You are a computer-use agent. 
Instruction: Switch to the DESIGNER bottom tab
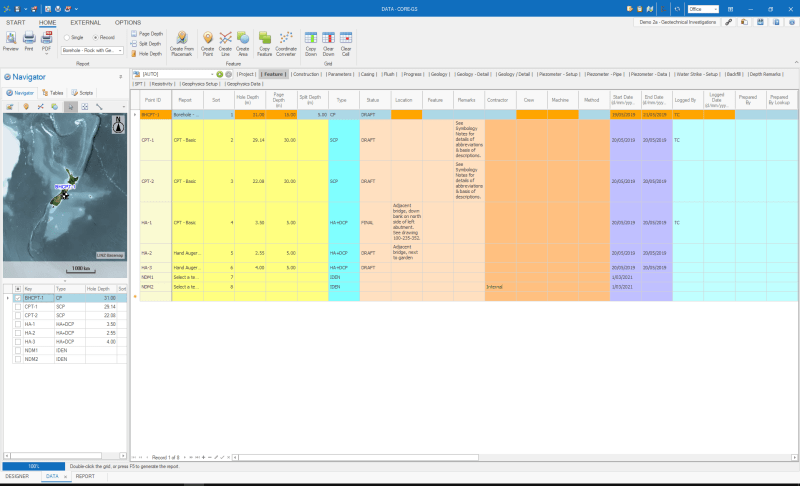point(17,476)
